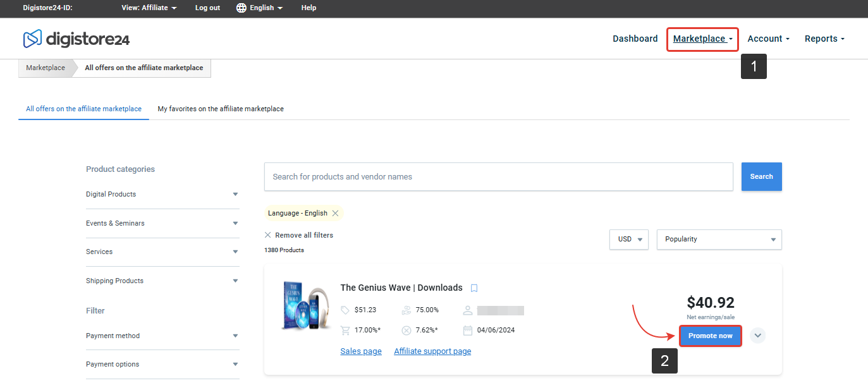This screenshot has width=868, height=383.
Task: Open the Popularity sort dropdown
Action: [719, 240]
